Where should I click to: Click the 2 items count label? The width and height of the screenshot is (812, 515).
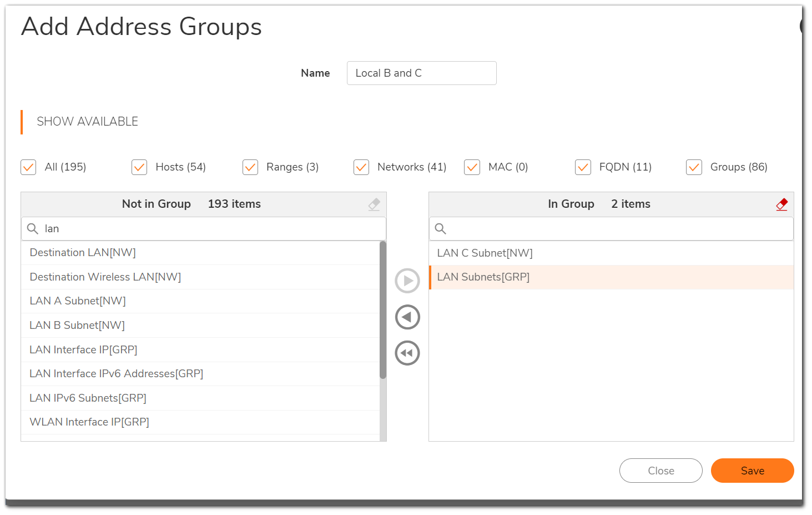pyautogui.click(x=631, y=204)
